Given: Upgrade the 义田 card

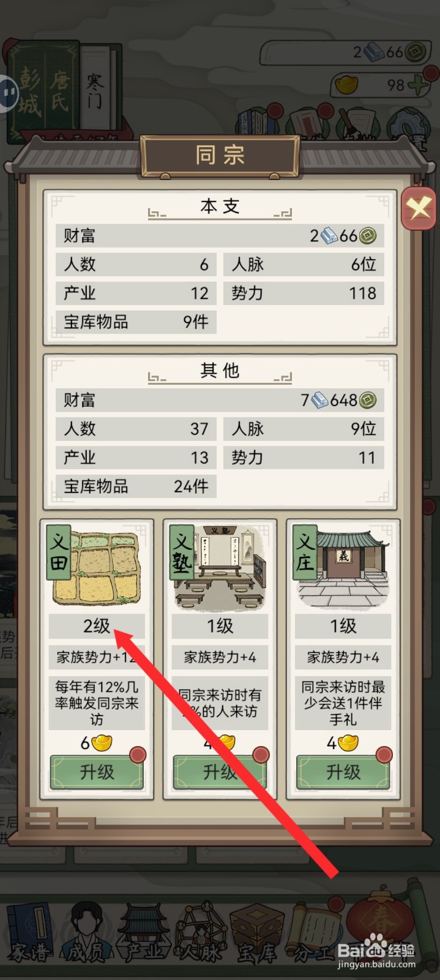Looking at the screenshot, I should [x=97, y=772].
